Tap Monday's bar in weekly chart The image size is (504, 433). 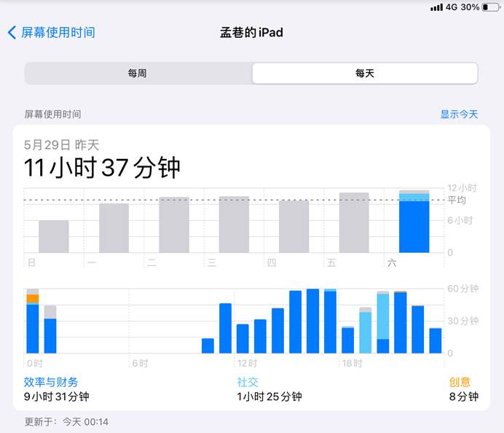(x=114, y=228)
